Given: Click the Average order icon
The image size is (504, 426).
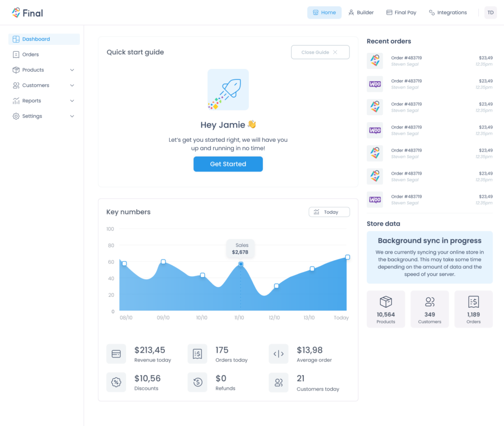Looking at the screenshot, I should (x=279, y=354).
